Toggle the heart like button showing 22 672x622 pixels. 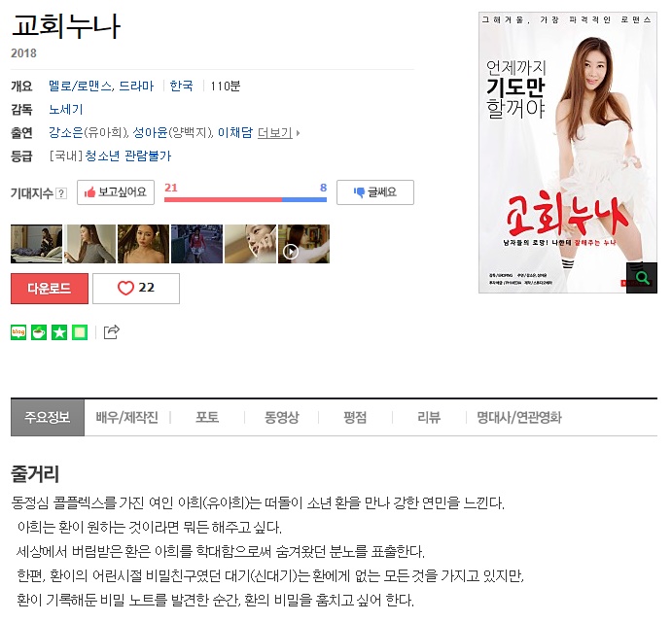(x=136, y=289)
